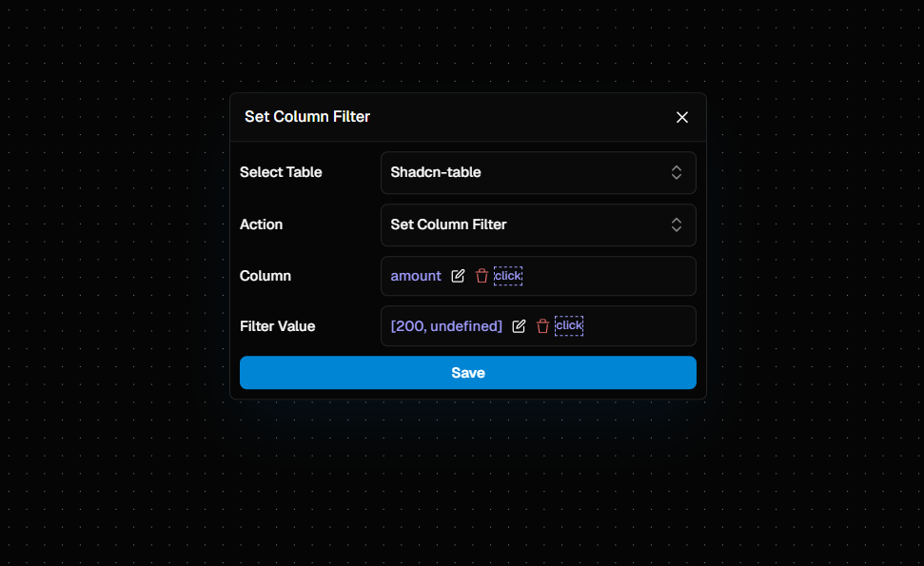
Task: Click the 'Column' label
Action: point(265,276)
